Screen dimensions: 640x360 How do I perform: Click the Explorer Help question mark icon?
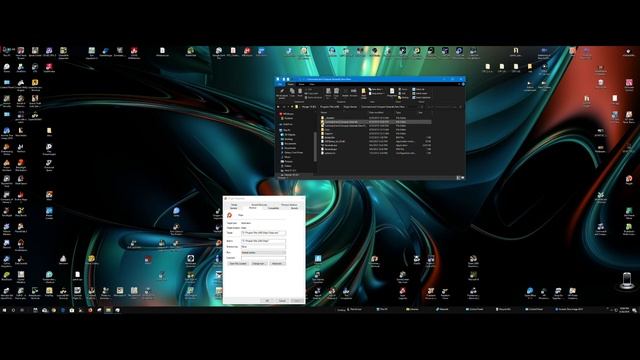[x=463, y=84]
